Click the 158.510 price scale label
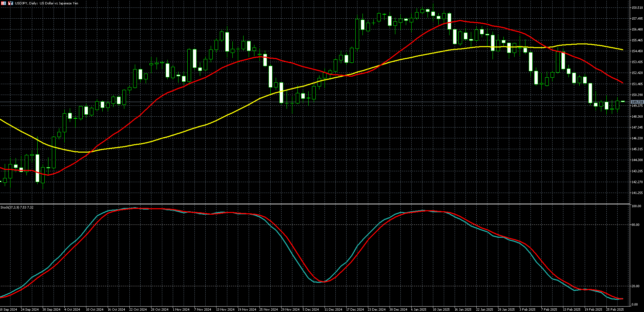Image resolution: width=644 pixels, height=312 pixels. (x=637, y=8)
